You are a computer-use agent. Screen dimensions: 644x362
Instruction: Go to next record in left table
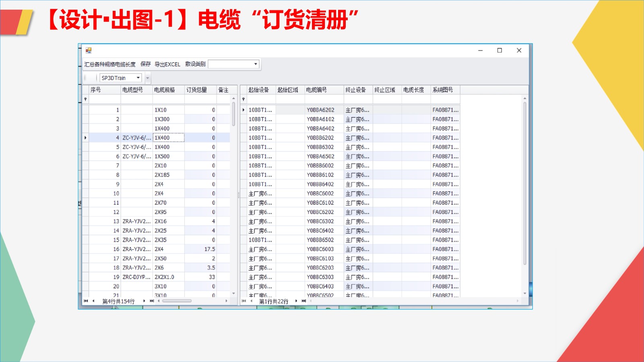(144, 301)
